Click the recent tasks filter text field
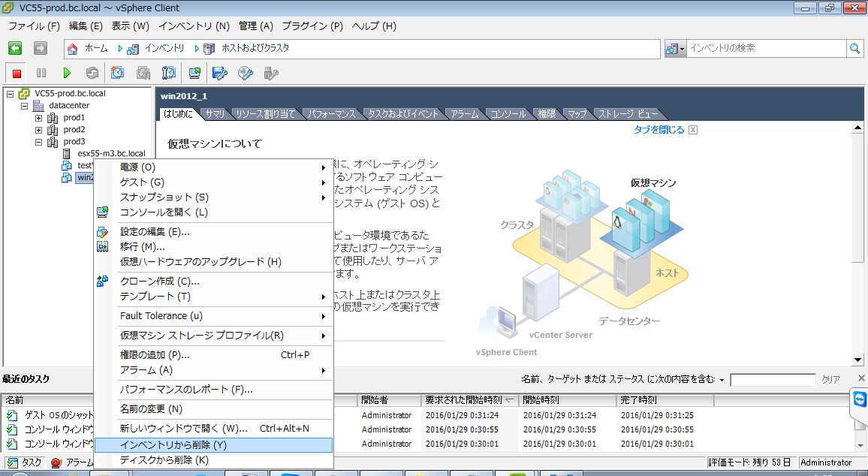 pos(773,380)
